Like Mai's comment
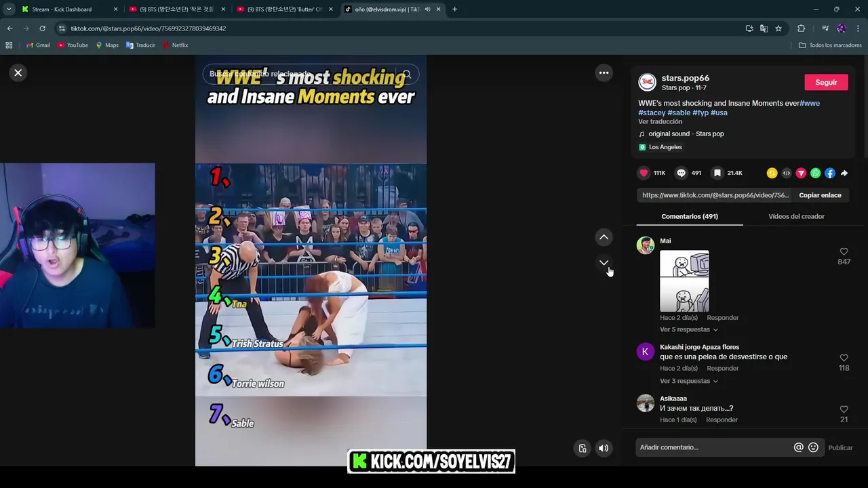This screenshot has width=868, height=488. [844, 251]
